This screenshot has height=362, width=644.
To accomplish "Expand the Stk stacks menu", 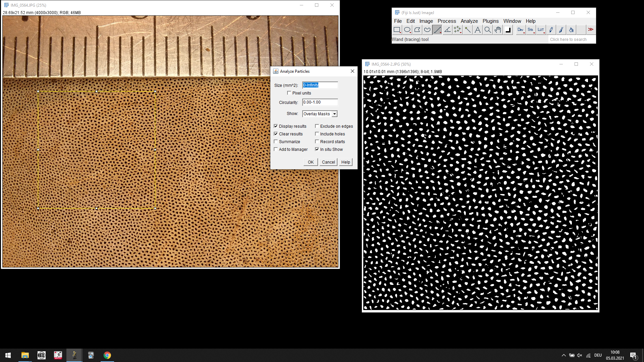I will [531, 30].
